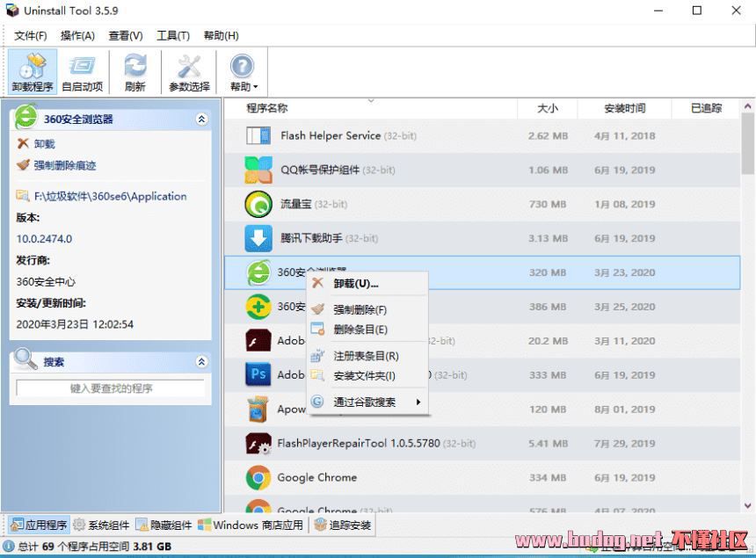This screenshot has height=558, width=756.
Task: Collapse the 360安全浏览器 details panel
Action: 202,119
